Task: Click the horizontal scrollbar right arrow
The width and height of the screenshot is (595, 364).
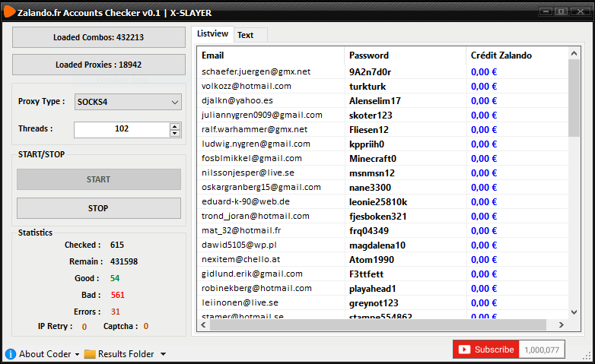Action: [x=562, y=325]
